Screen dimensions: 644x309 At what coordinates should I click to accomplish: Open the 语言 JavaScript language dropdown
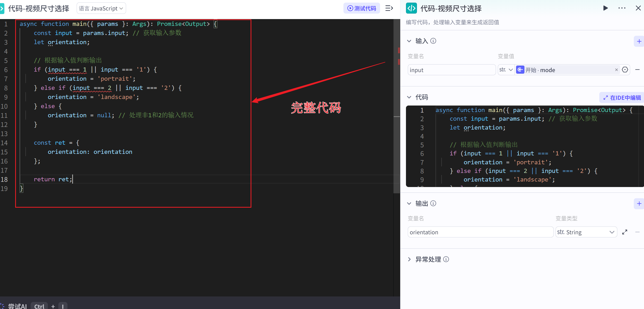click(x=101, y=8)
